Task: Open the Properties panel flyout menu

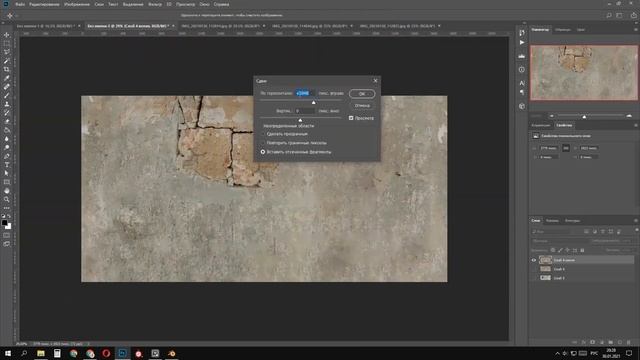Action: (x=636, y=125)
